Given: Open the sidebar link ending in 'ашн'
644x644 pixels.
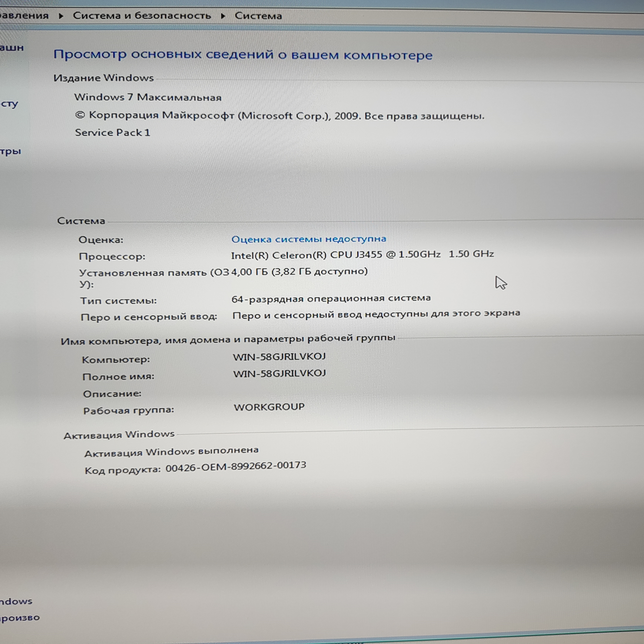Looking at the screenshot, I should pyautogui.click(x=12, y=48).
